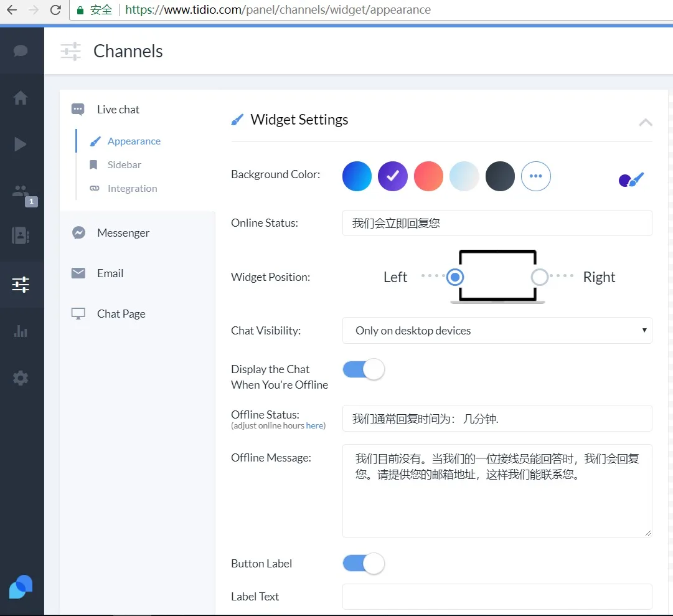Choose the blue background color swatch
Image resolution: width=673 pixels, height=616 pixels.
point(357,176)
